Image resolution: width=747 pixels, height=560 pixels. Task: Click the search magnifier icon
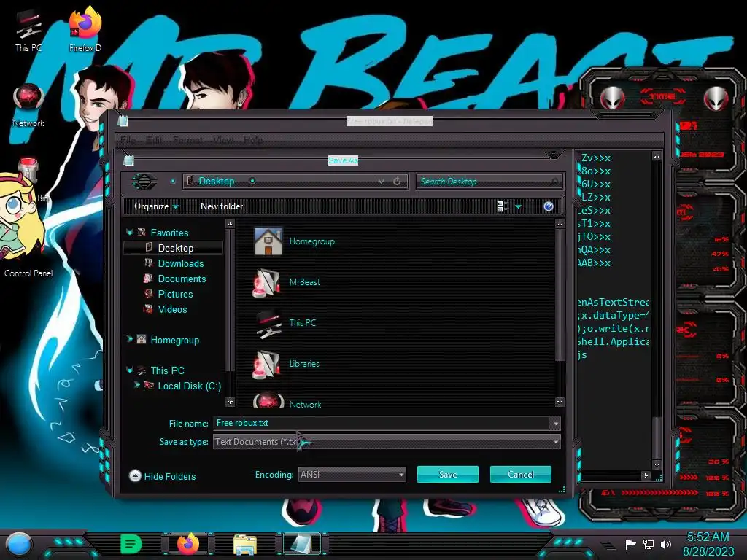coord(554,182)
